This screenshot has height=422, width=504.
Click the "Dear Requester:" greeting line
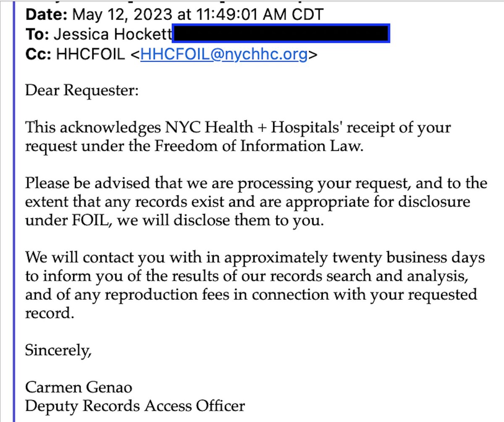81,90
